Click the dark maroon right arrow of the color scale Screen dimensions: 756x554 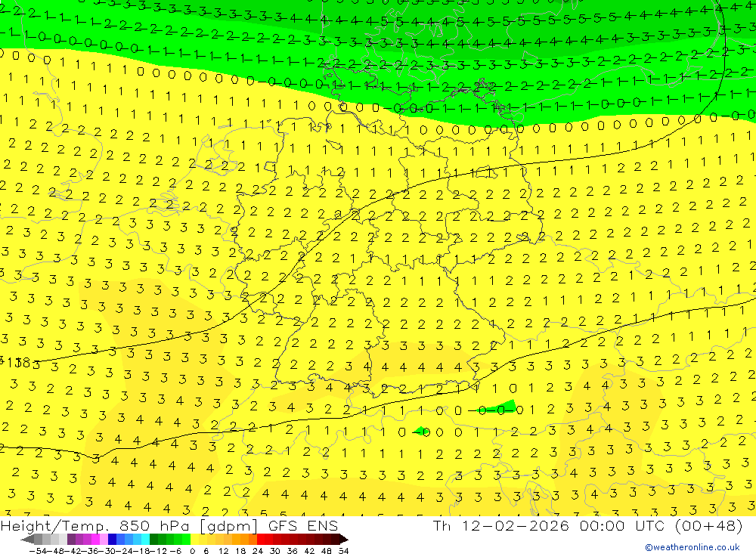point(344,540)
